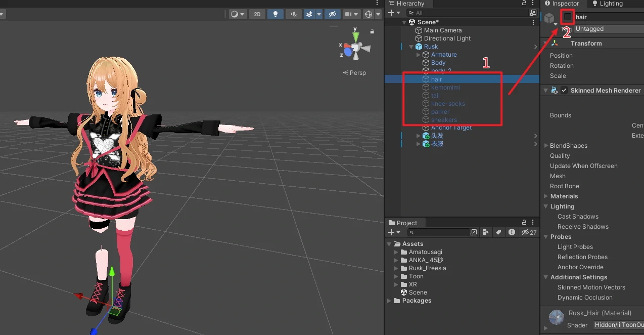Toggle scene lighting with the lightbulb icon
This screenshot has height=335, width=644.
tap(275, 14)
